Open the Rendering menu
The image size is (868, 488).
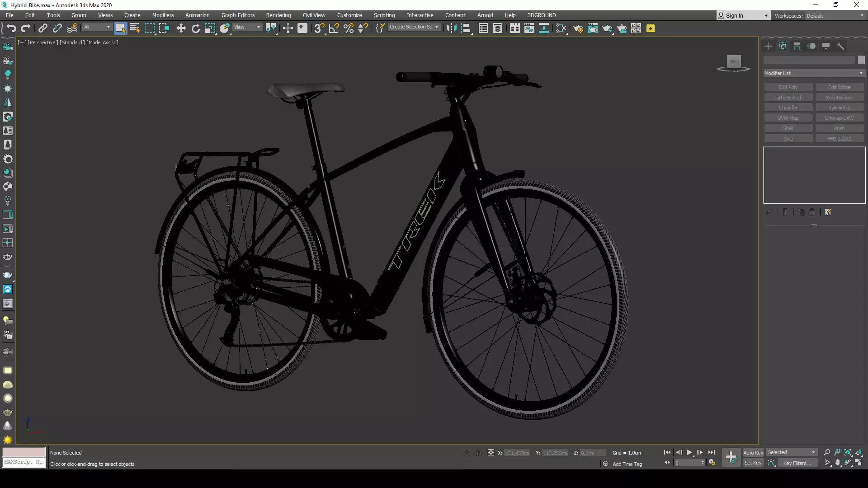(278, 15)
